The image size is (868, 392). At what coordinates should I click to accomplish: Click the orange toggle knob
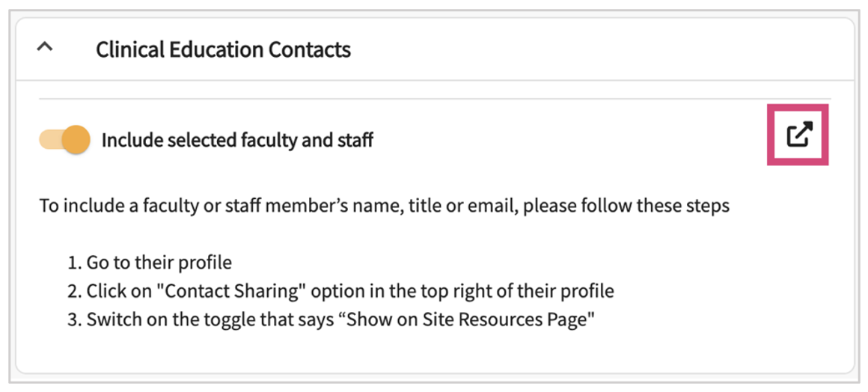[x=75, y=140]
